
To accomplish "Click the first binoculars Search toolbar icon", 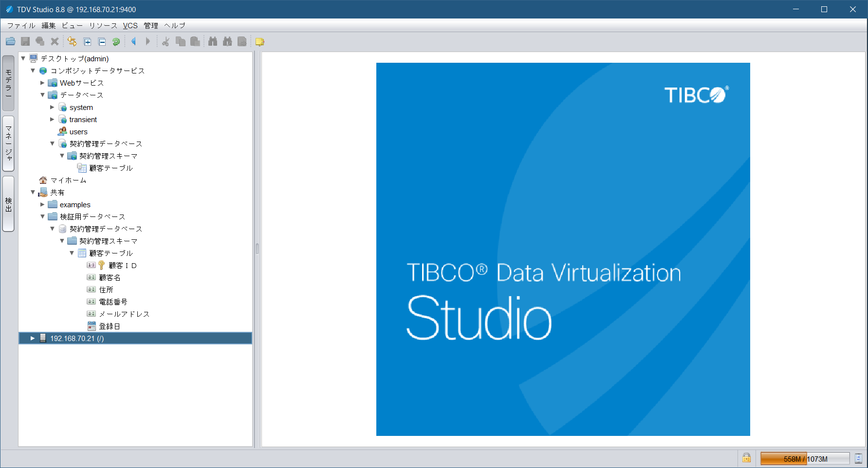I will (x=213, y=42).
